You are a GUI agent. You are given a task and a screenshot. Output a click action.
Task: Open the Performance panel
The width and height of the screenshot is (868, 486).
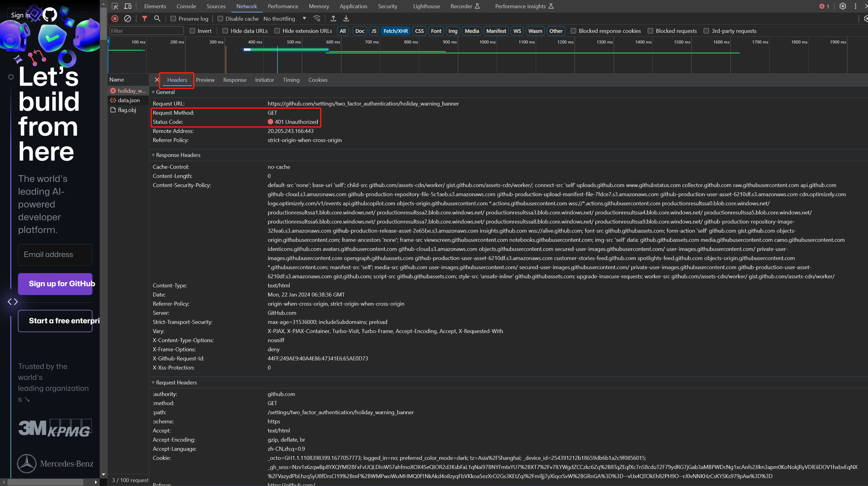coord(283,6)
